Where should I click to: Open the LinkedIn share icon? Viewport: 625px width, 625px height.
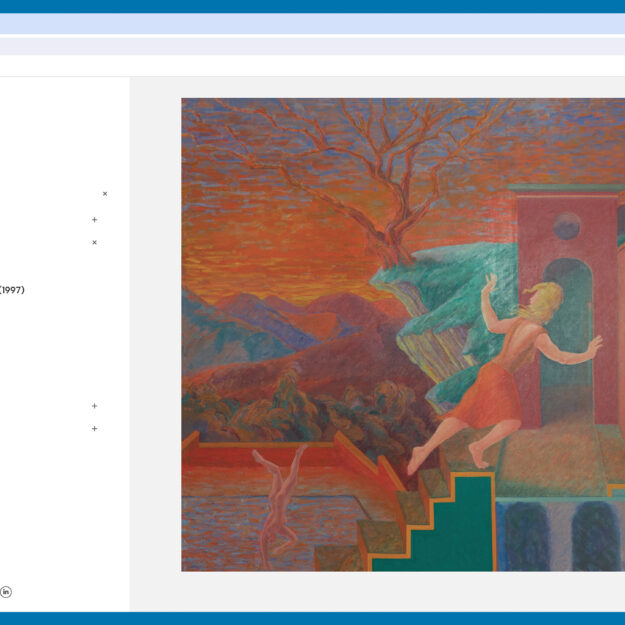tap(6, 592)
